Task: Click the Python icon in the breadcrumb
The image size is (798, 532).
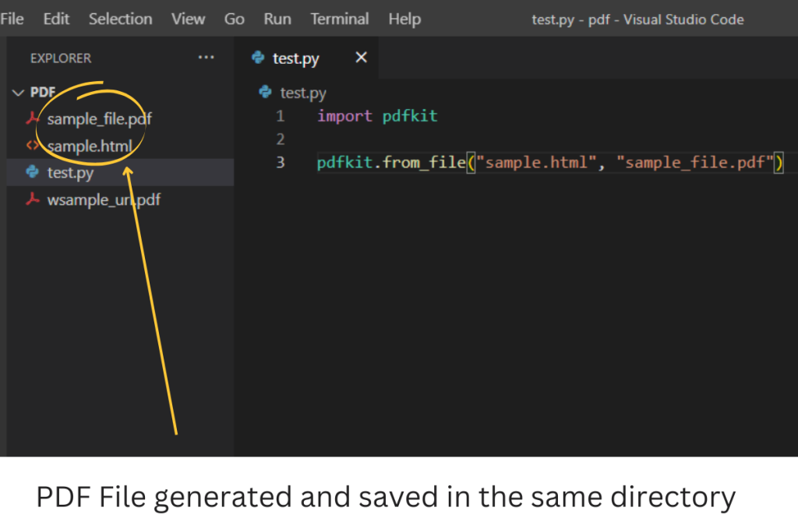Action: (x=265, y=93)
